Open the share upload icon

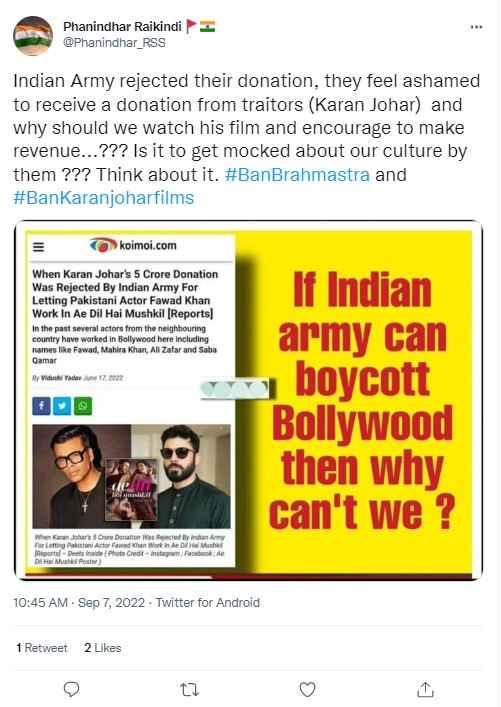425,689
